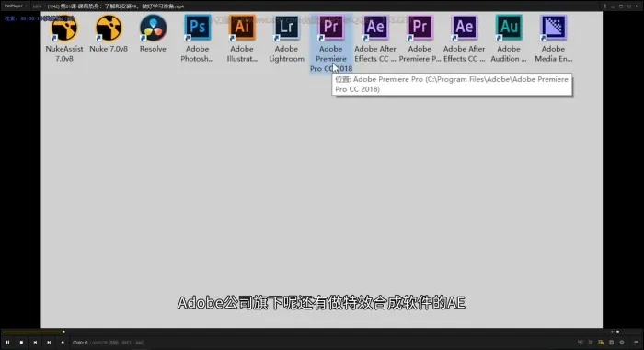644x350 pixels.
Task: Open the player settings gear icon
Action: coord(622,343)
